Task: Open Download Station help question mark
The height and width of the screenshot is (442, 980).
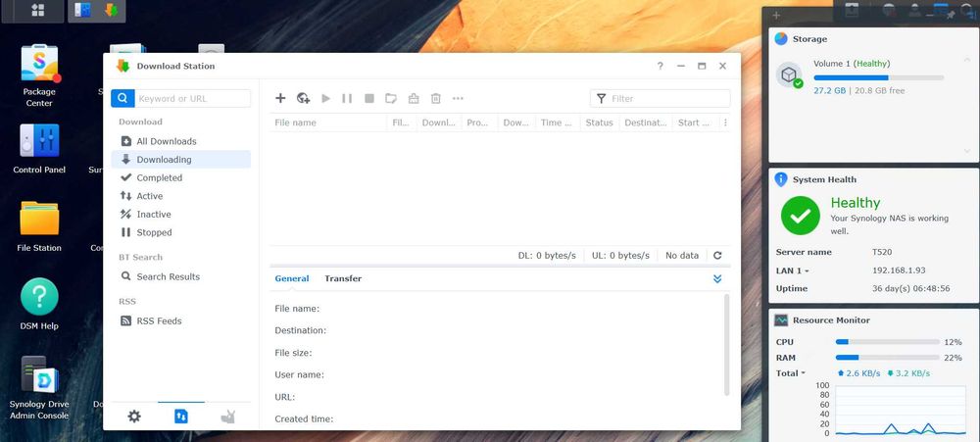Action: click(660, 66)
